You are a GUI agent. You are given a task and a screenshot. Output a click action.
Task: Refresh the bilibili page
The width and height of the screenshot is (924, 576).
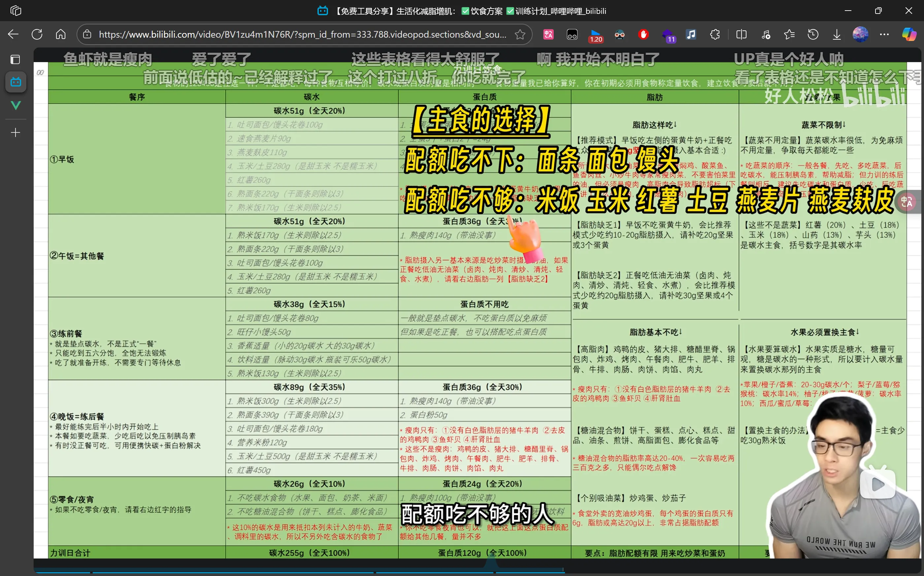tap(37, 35)
